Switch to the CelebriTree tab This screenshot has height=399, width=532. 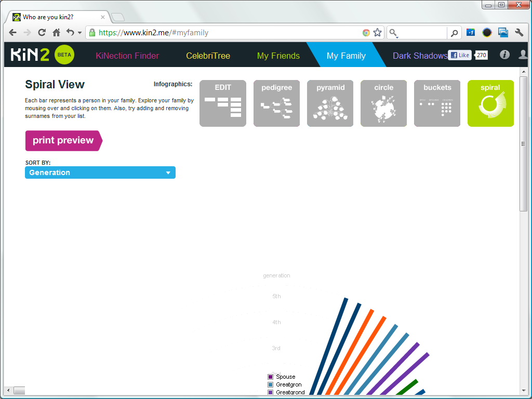[208, 56]
